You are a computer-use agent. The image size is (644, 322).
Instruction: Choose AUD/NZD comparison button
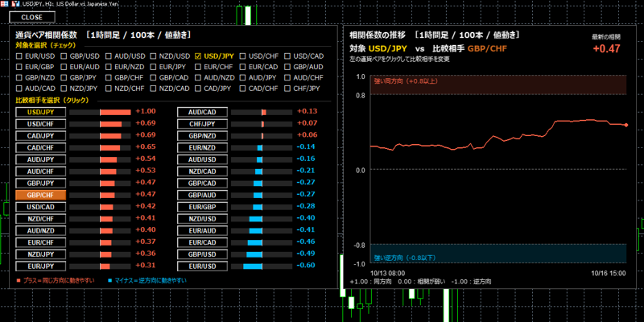click(41, 231)
